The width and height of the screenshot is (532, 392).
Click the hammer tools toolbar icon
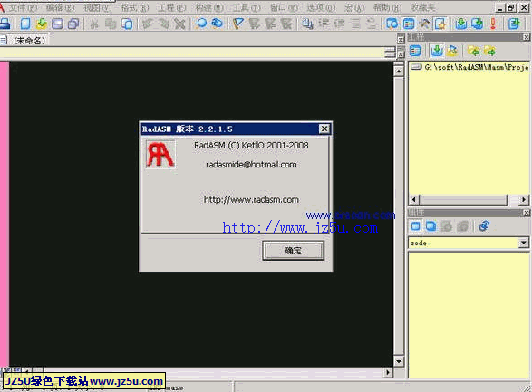click(424, 24)
